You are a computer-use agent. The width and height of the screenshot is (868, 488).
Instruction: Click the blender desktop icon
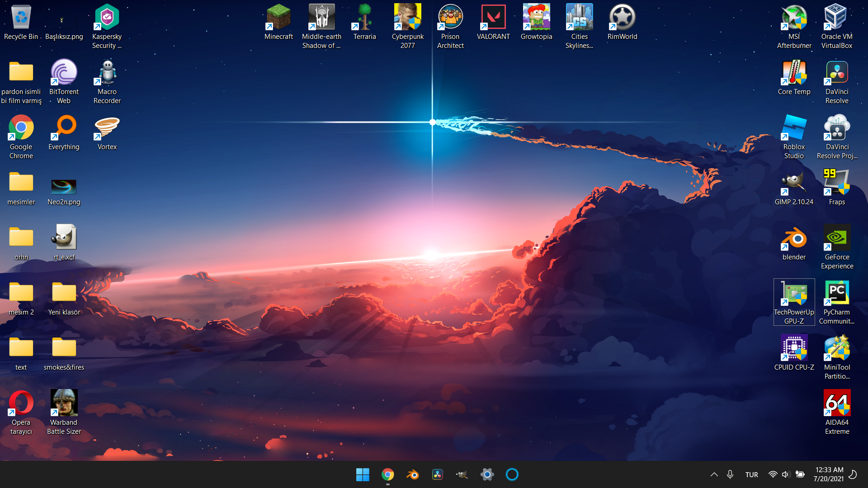pyautogui.click(x=794, y=239)
